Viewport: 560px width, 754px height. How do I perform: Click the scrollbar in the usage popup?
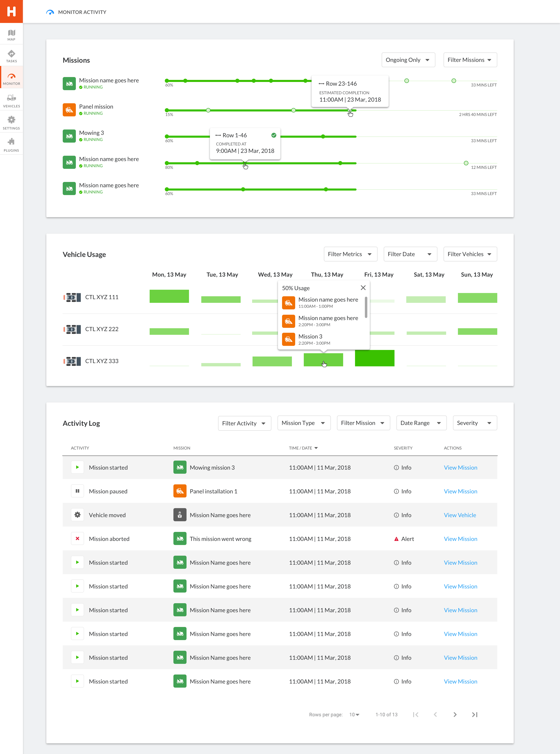[366, 307]
